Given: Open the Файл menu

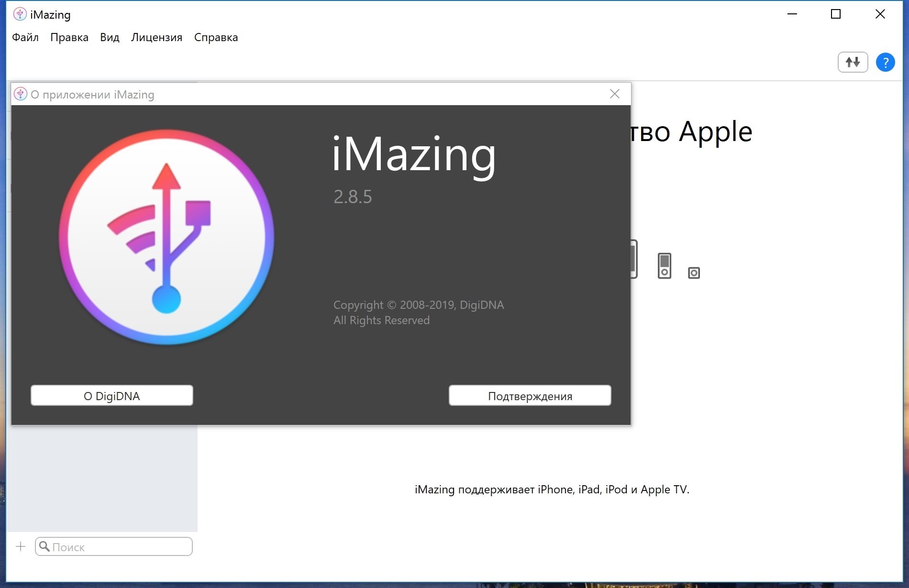Looking at the screenshot, I should pos(25,37).
